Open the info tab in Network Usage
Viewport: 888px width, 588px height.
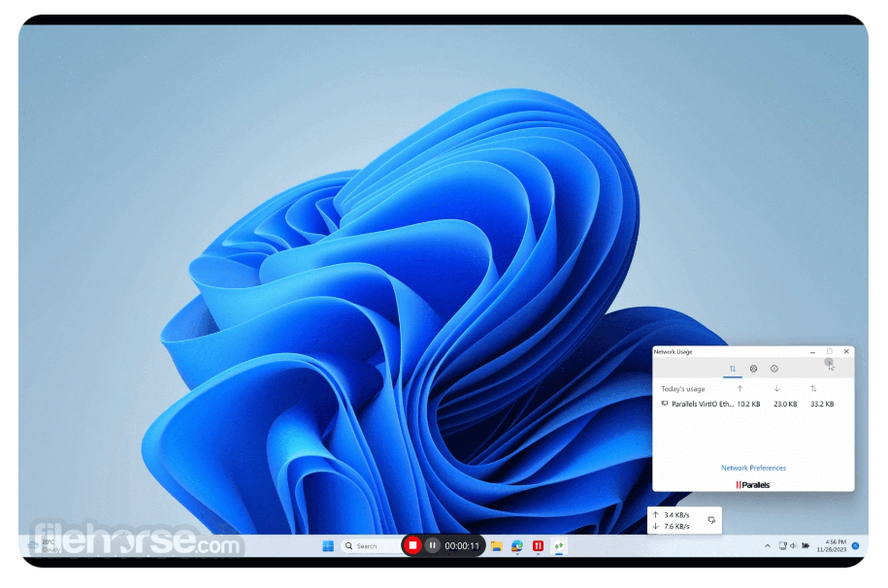(774, 369)
